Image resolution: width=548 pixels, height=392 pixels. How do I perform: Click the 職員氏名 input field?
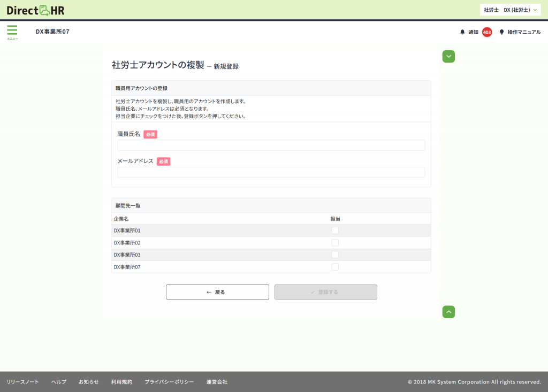click(271, 145)
